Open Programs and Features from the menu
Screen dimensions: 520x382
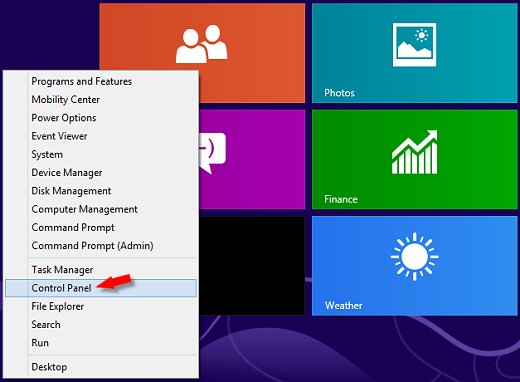pyautogui.click(x=101, y=81)
